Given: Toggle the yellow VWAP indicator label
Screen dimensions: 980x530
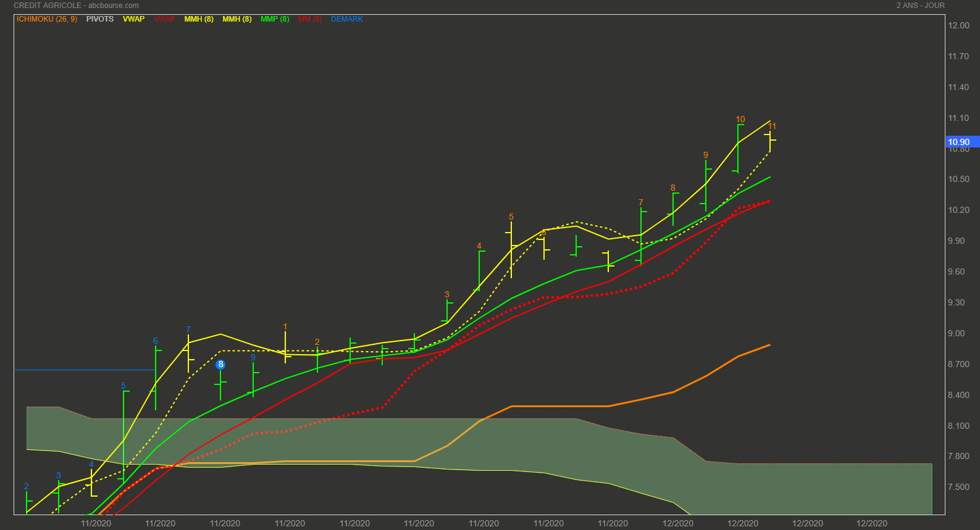Looking at the screenshot, I should [x=133, y=19].
